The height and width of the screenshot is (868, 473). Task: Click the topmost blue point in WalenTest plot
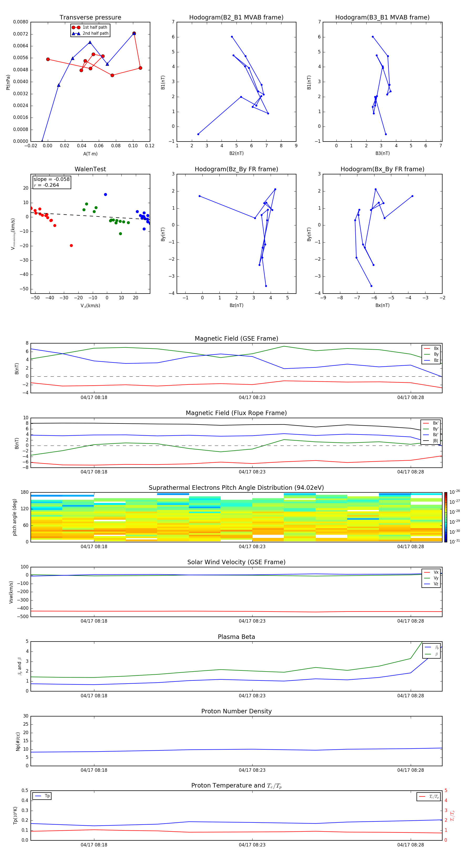[x=105, y=194]
